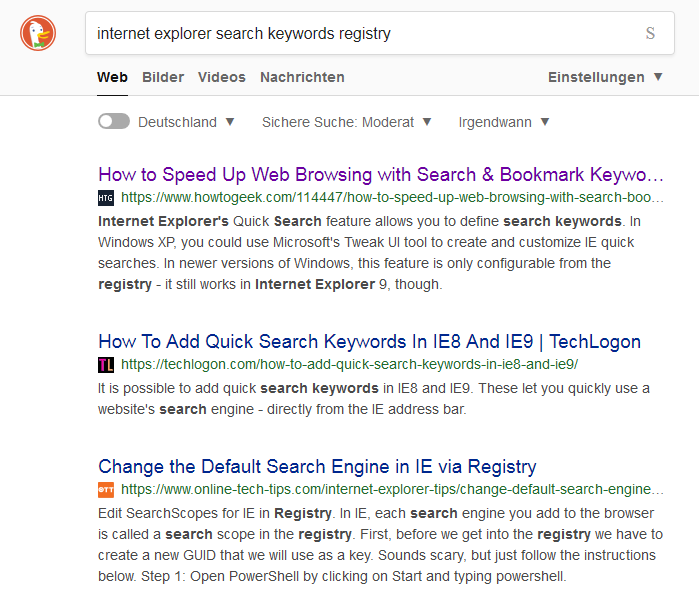Click the howtogeek result snippet text
699x604 pixels.
[x=370, y=253]
